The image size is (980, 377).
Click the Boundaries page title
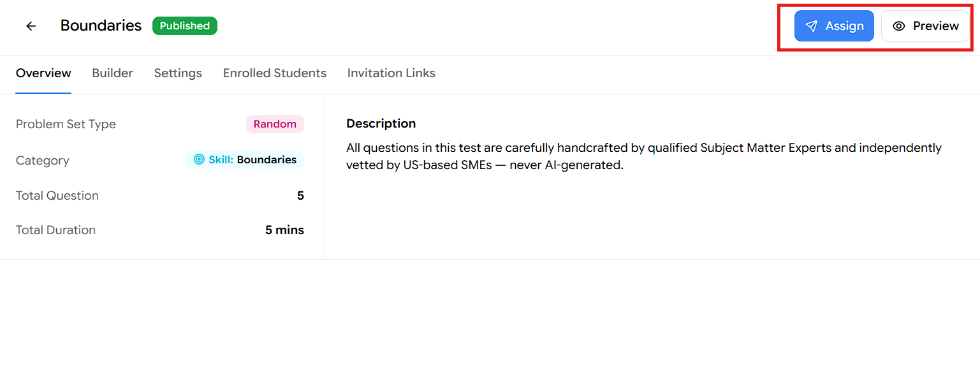pos(101,26)
